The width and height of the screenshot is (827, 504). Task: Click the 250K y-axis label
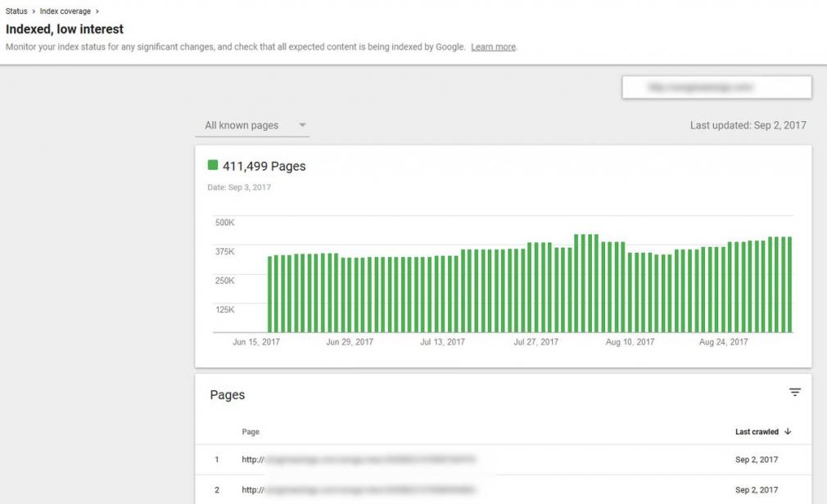click(x=224, y=281)
